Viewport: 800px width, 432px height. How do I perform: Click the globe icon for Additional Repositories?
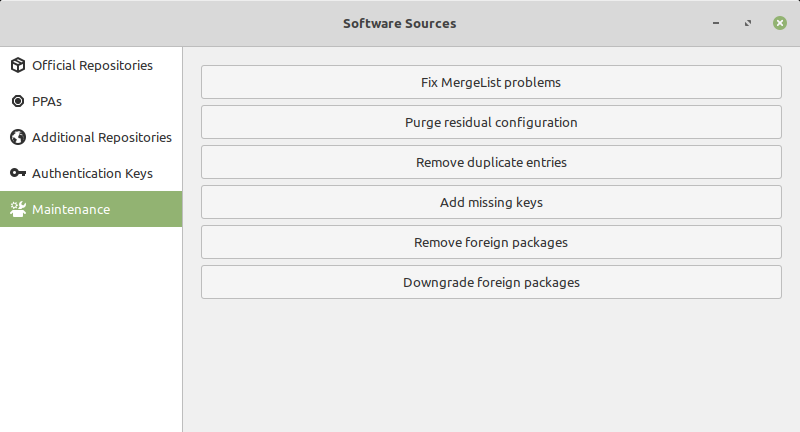(x=17, y=137)
